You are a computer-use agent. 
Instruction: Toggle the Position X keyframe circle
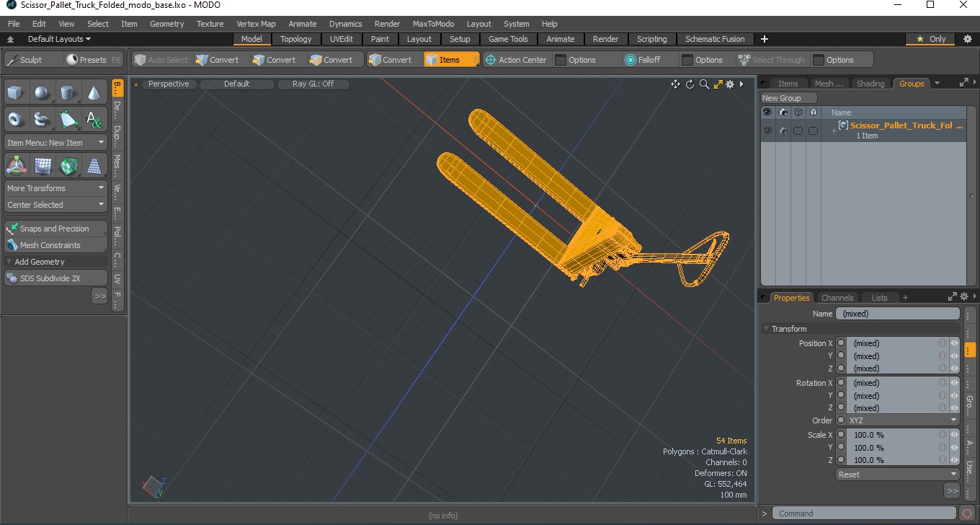pyautogui.click(x=840, y=343)
